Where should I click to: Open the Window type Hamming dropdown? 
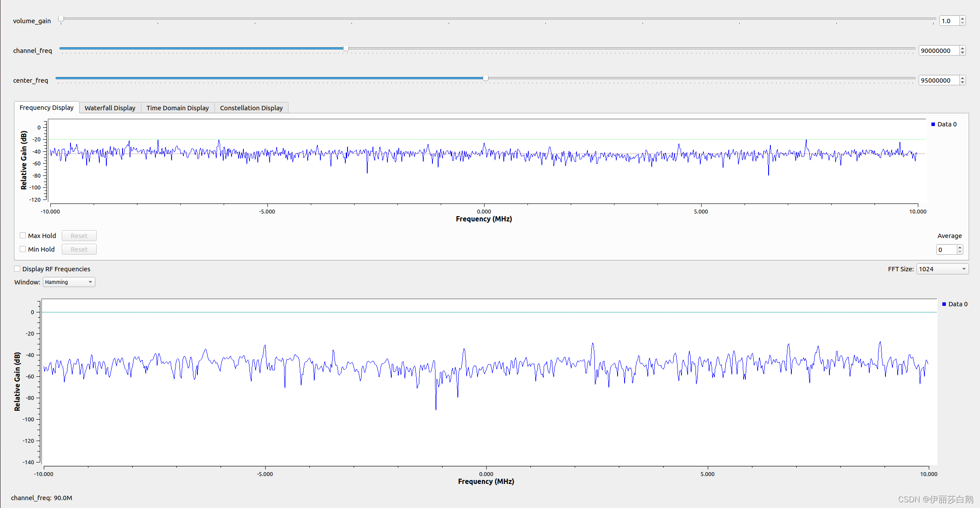point(69,282)
